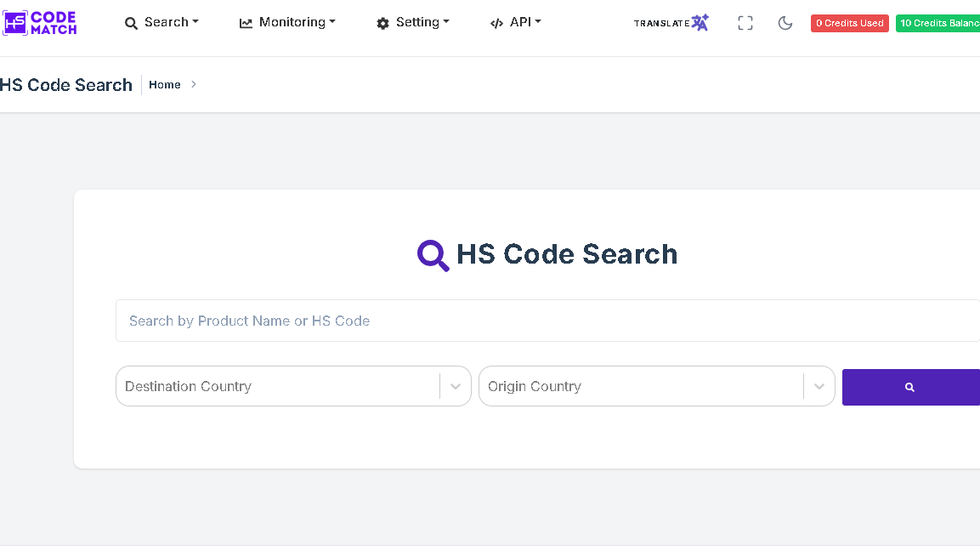The width and height of the screenshot is (980, 551).
Task: Click the Monitoring chart icon
Action: click(246, 23)
